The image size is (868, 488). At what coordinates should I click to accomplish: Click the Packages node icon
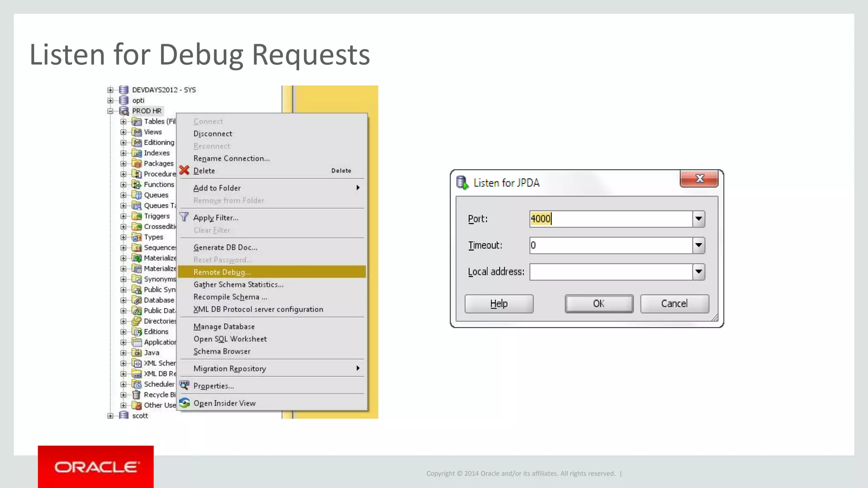tap(136, 164)
